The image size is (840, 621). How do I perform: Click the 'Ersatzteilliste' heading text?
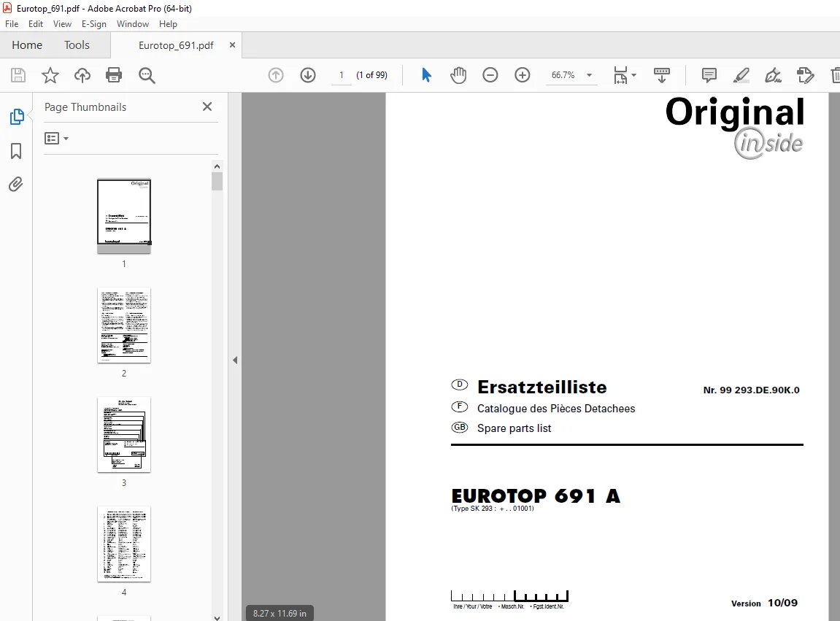pos(542,387)
